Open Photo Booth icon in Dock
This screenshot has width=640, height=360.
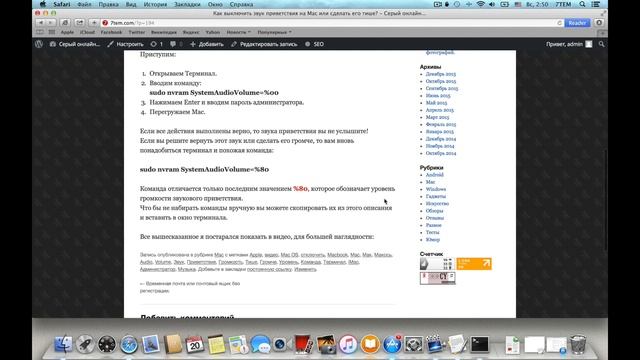(304, 344)
